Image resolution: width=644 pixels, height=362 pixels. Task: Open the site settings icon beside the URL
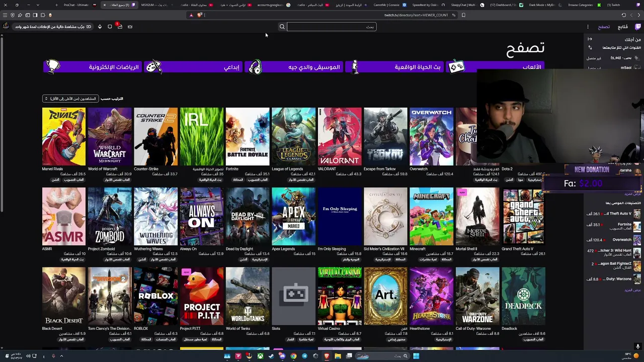(454, 15)
